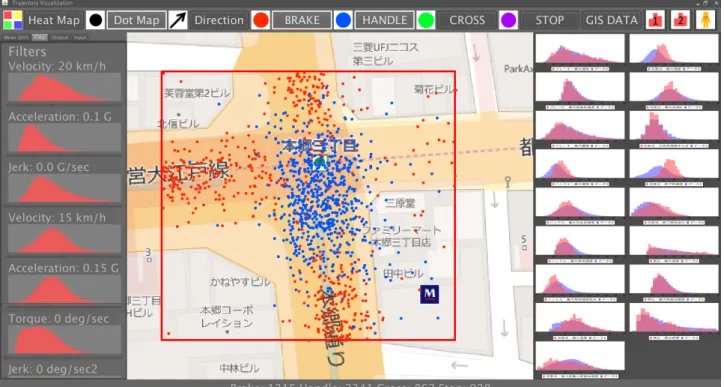The height and width of the screenshot is (387, 724).
Task: Click the orange pedestrian figure icon
Action: click(x=706, y=20)
